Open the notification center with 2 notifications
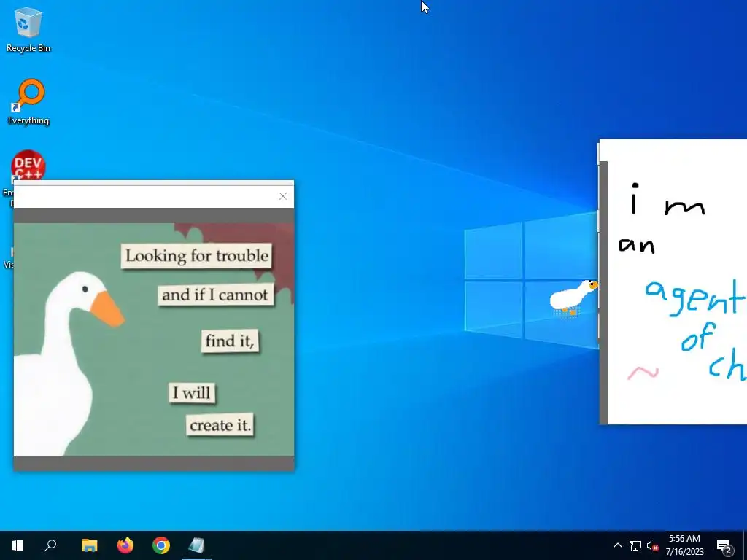This screenshot has width=747, height=560. click(x=724, y=545)
